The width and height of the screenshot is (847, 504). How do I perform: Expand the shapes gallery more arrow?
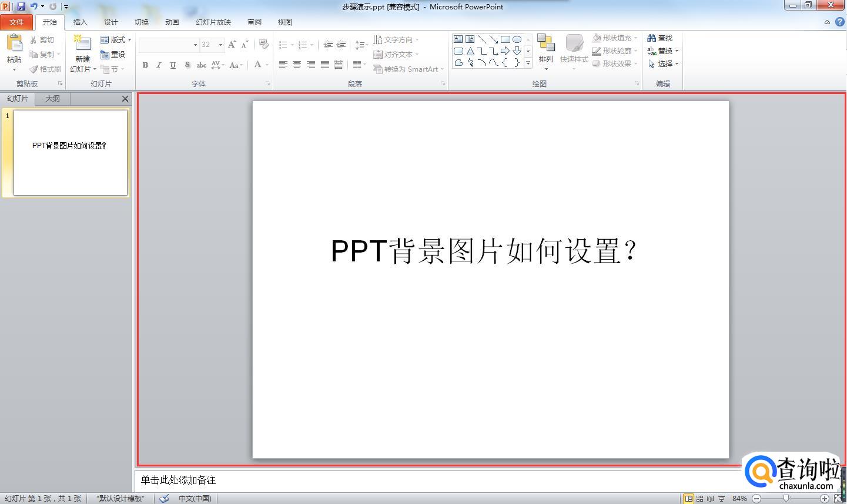click(x=528, y=63)
